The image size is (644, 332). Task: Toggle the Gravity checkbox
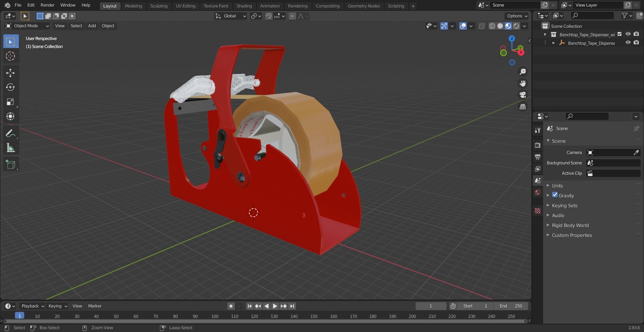click(555, 195)
